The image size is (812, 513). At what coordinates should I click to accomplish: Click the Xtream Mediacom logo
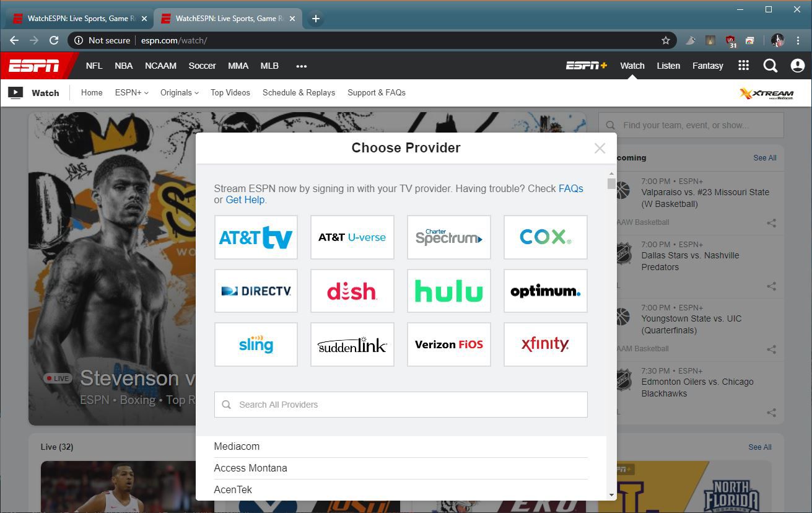coord(766,94)
